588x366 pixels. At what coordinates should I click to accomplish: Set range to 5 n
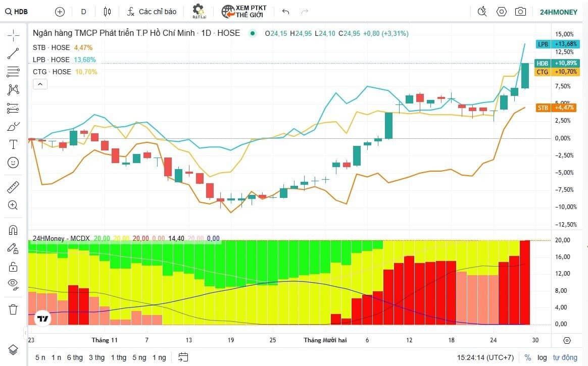(40, 357)
